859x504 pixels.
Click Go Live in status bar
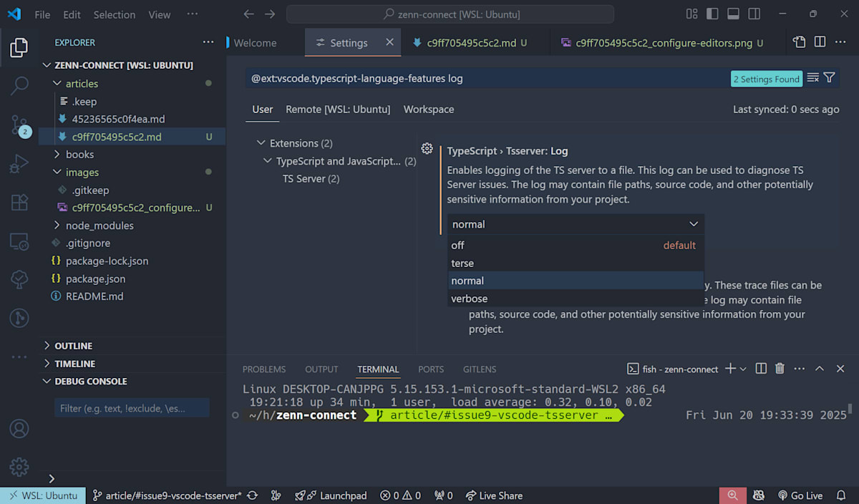pyautogui.click(x=799, y=495)
